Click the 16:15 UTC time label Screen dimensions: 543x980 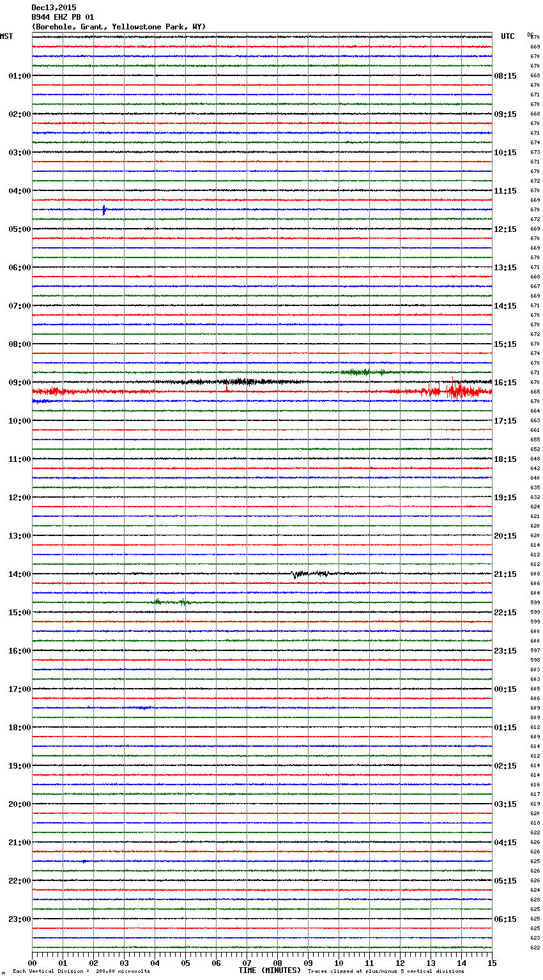505,383
